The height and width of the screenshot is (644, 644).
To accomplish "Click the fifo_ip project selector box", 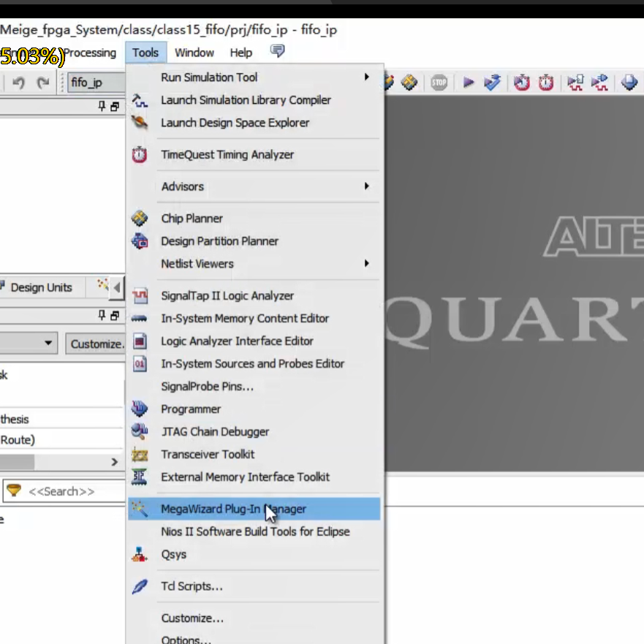I will 97,83.
